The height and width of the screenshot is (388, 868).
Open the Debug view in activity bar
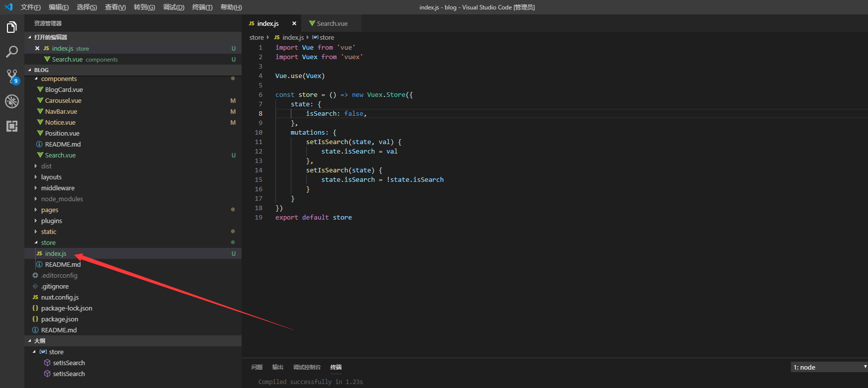(x=12, y=101)
